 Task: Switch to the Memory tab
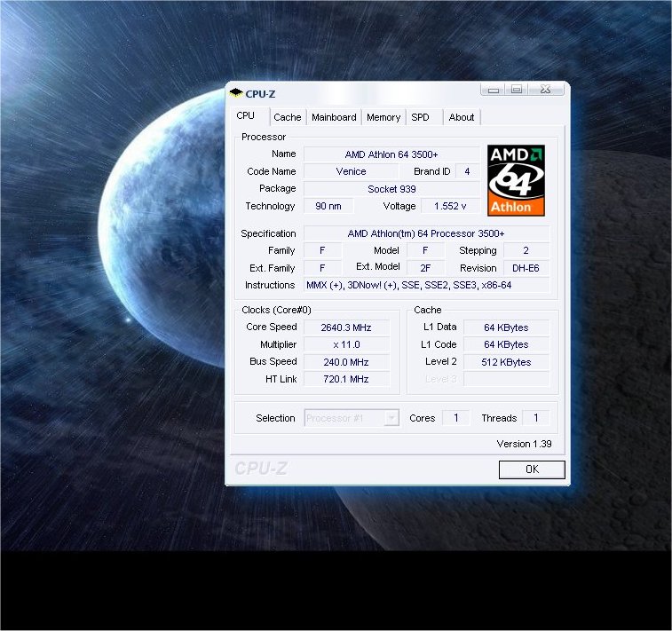[383, 117]
